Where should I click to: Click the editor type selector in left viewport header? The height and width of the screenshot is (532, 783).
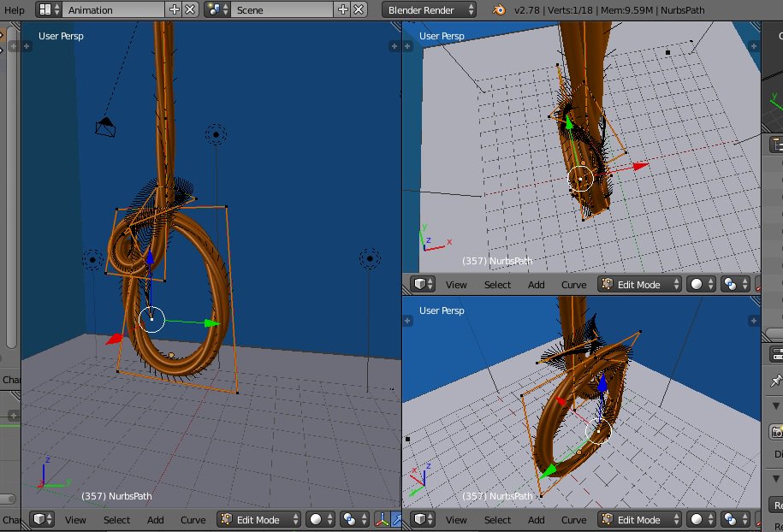coord(38,520)
